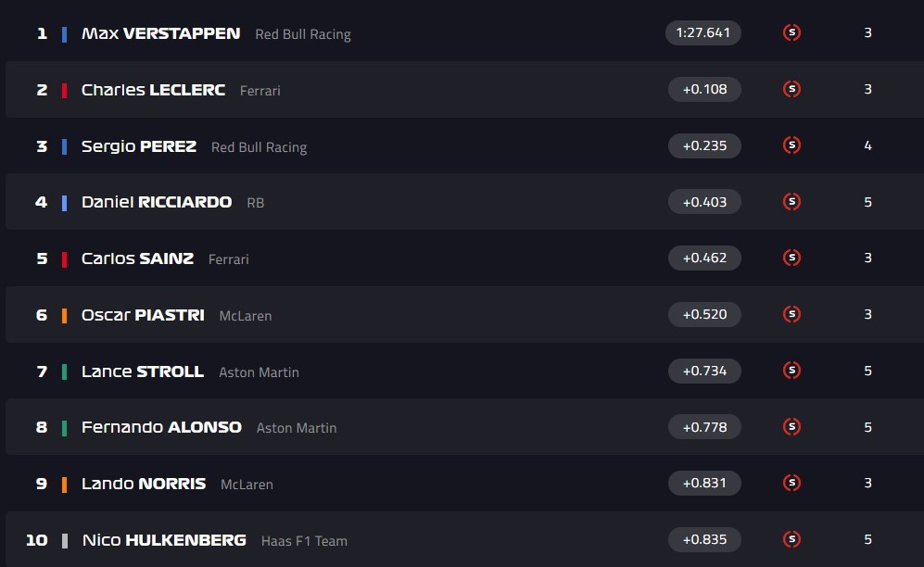
Task: Select the Charles Leclerc driver name
Action: click(153, 90)
